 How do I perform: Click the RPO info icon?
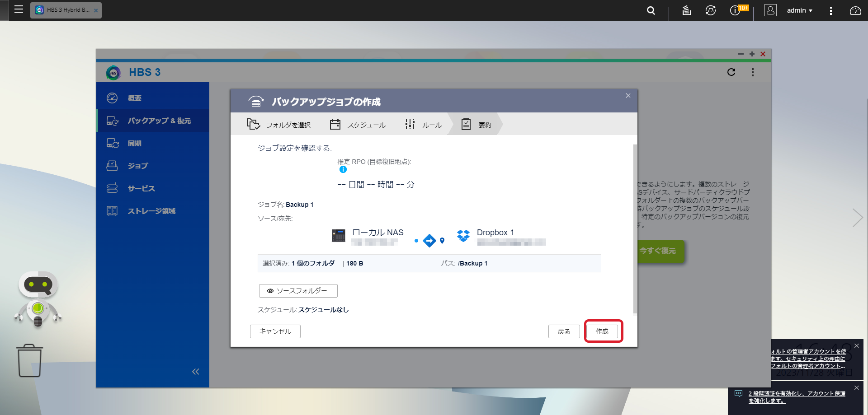[x=343, y=170]
